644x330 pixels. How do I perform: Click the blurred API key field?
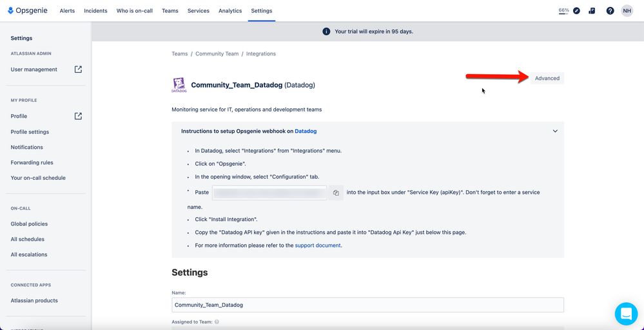[x=269, y=193]
